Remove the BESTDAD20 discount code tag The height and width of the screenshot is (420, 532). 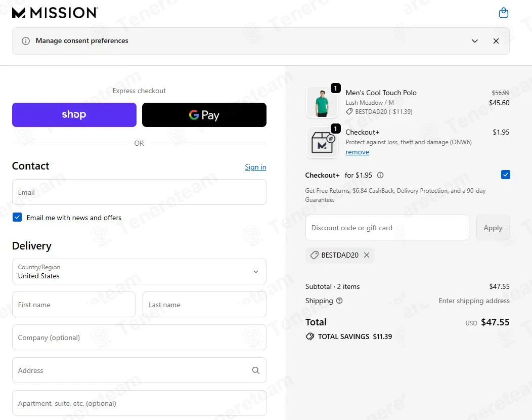coord(367,255)
